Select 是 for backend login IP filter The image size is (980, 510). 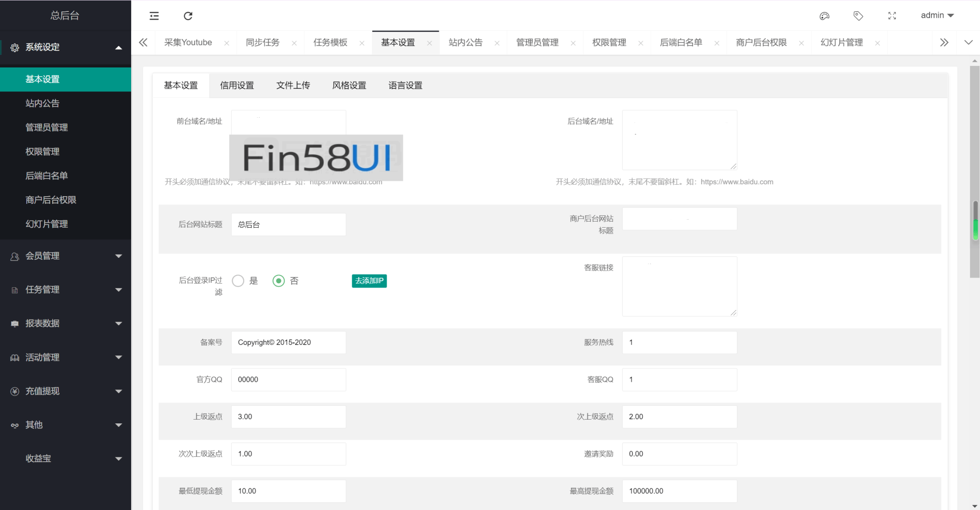click(238, 281)
